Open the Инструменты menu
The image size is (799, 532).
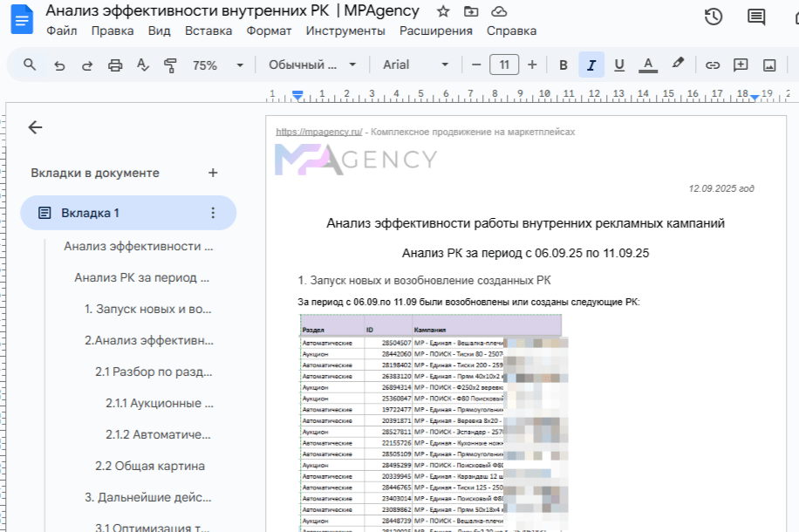[345, 31]
